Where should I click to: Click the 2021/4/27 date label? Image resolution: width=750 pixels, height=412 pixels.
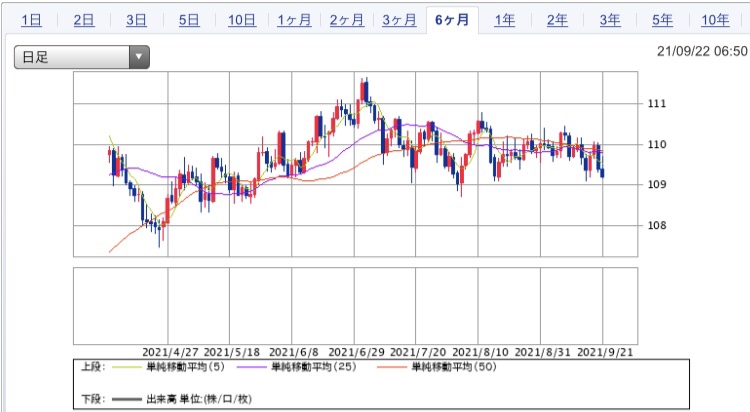pos(170,352)
